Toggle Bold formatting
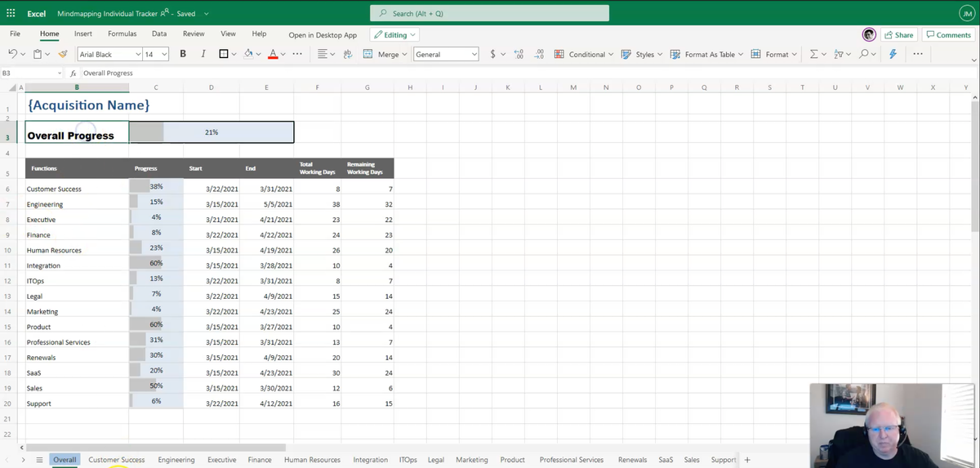Viewport: 980px width, 468px height. click(x=182, y=54)
